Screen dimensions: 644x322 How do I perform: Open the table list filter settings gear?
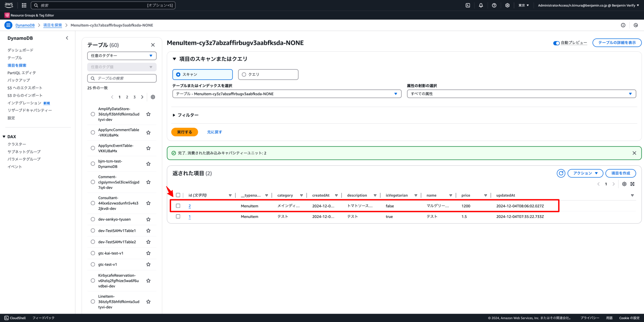[x=153, y=97]
